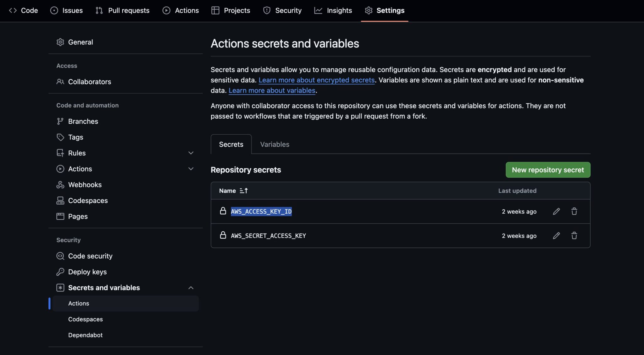The height and width of the screenshot is (355, 644).
Task: Click the Pull requests icon
Action: tap(99, 10)
